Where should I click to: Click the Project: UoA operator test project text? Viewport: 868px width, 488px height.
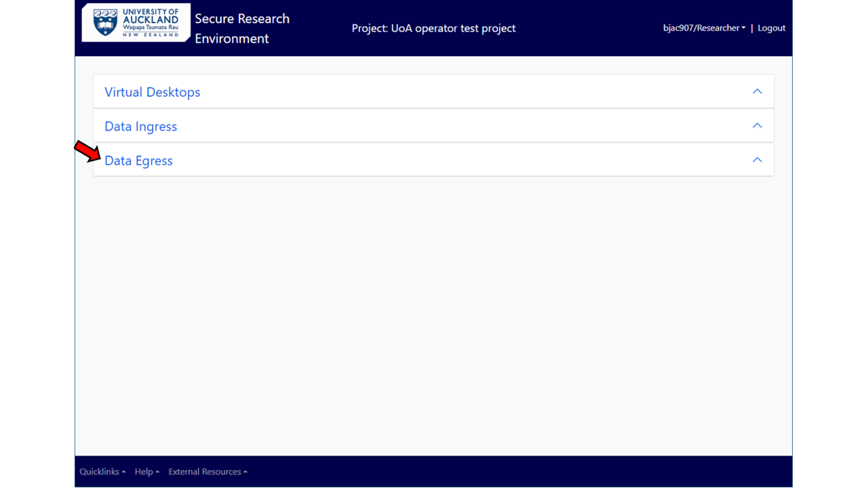tap(434, 28)
